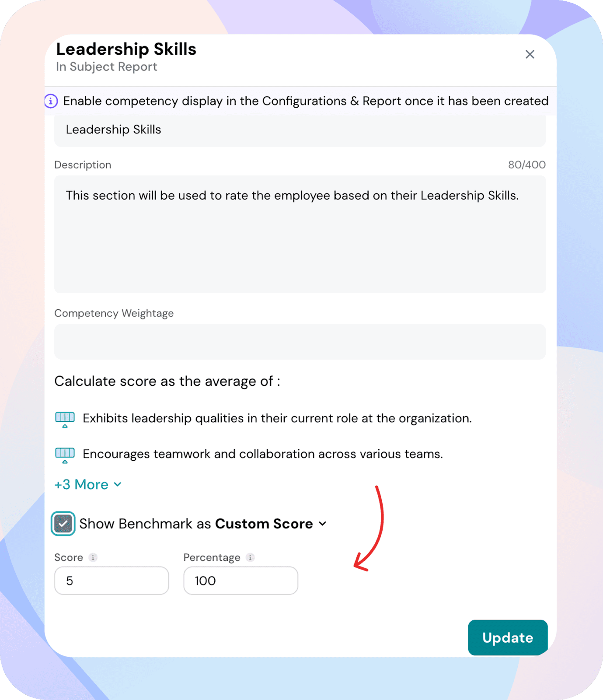Image resolution: width=603 pixels, height=700 pixels.
Task: Select the Encourages teamwork and collaboration question
Action: (262, 455)
